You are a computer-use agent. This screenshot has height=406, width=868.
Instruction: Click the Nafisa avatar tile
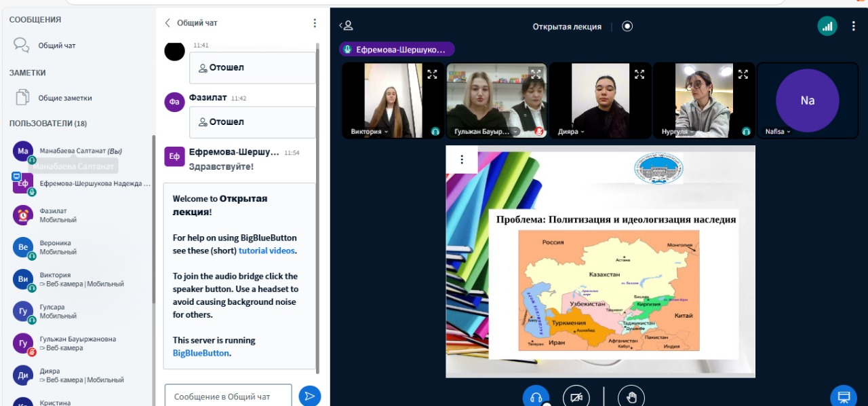pos(808,100)
